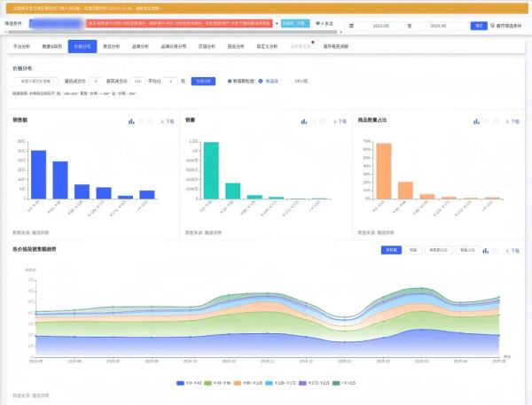Download the 商品数量占比 chart
The image size is (532, 405).
512,121
